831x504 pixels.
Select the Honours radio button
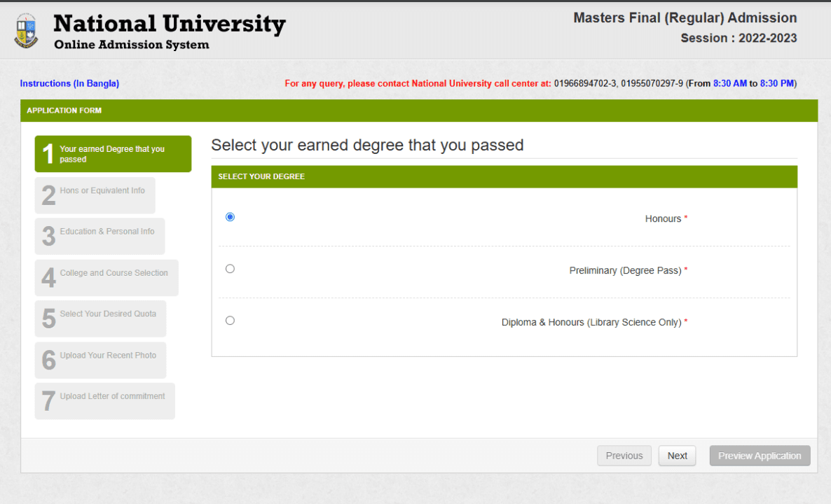point(230,217)
